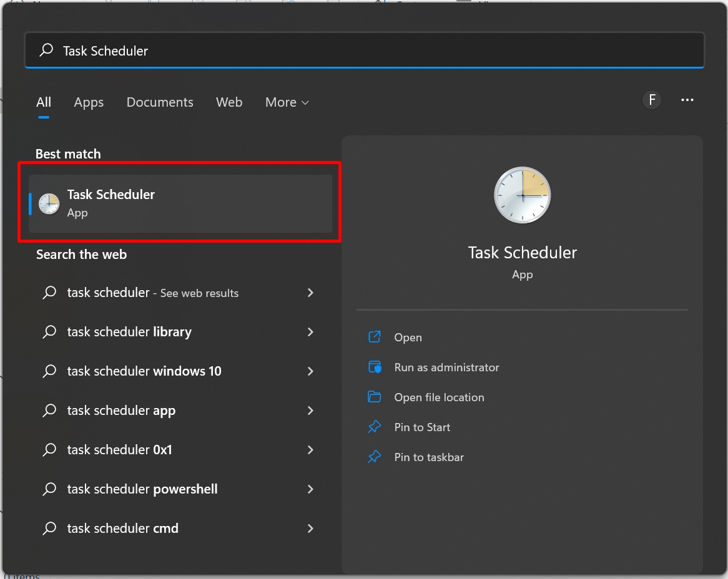Click magnifier icon beside 'task scheduler powershell'
Screen dimensions: 728x579
point(49,489)
